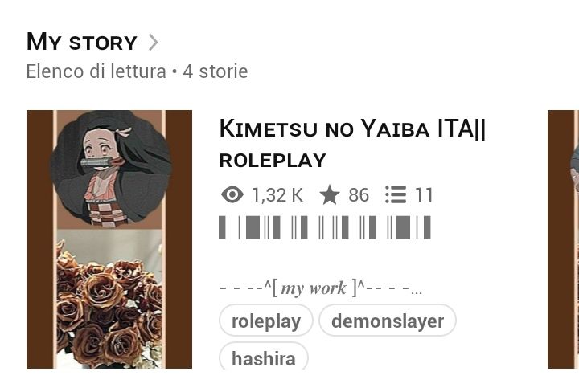The width and height of the screenshot is (579, 392).
Task: Click the barcode decoration under stats
Action: (325, 227)
